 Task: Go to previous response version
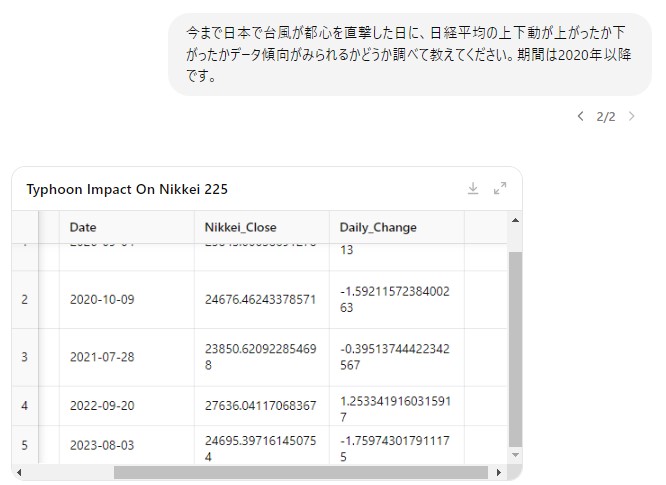[x=581, y=117]
